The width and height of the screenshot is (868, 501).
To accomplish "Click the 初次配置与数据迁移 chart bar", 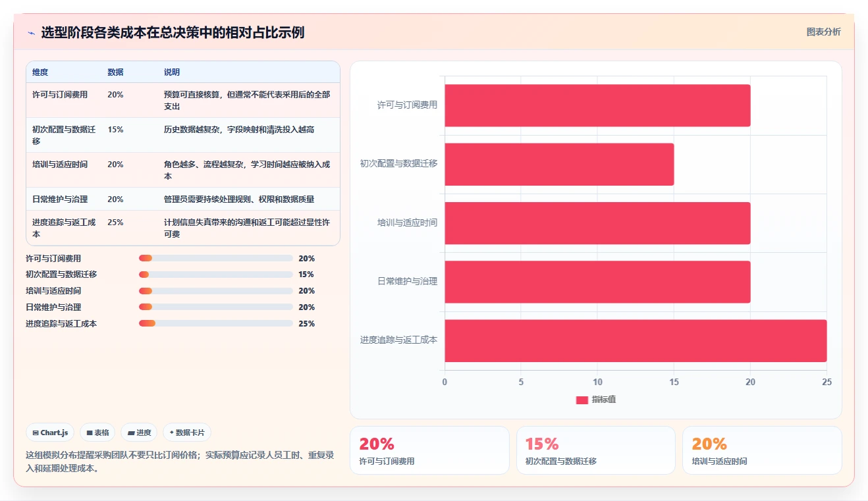I will pos(559,164).
